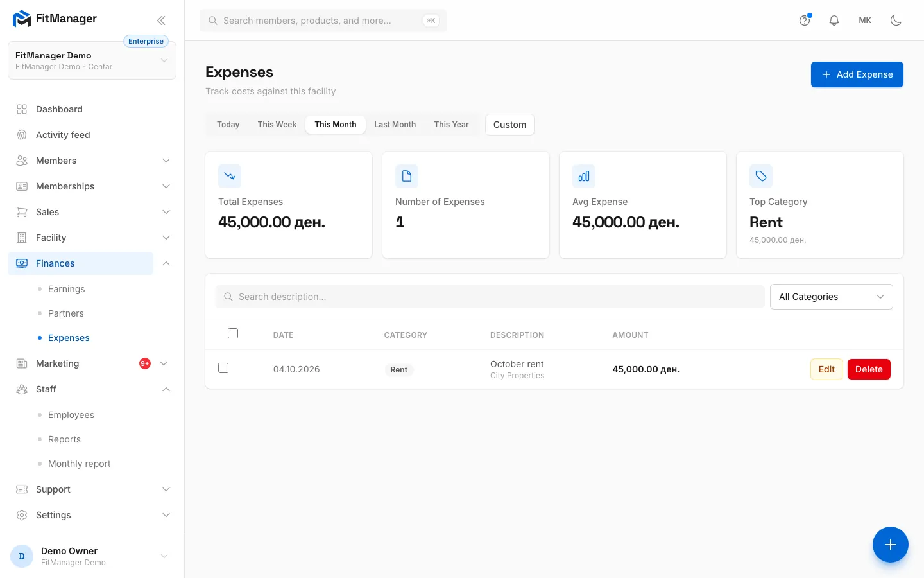Expand the Sales menu chevron

(x=166, y=212)
